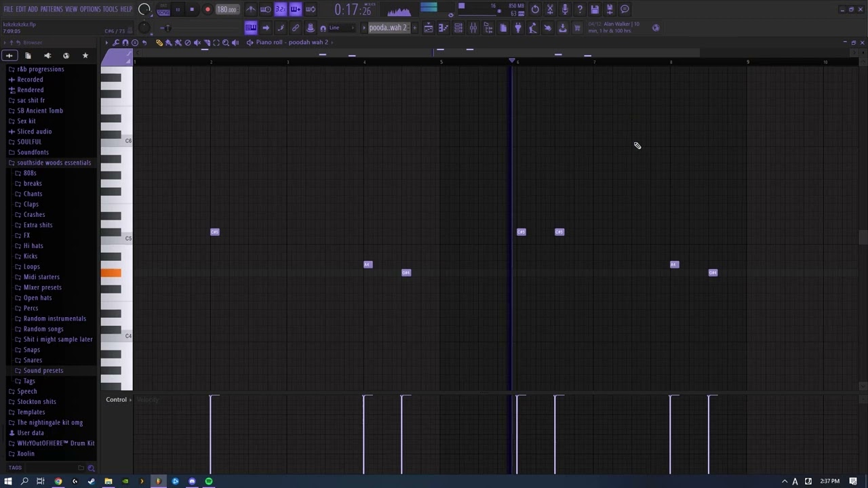868x488 pixels.
Task: Open piano roll options arrow menu
Action: [x=106, y=43]
